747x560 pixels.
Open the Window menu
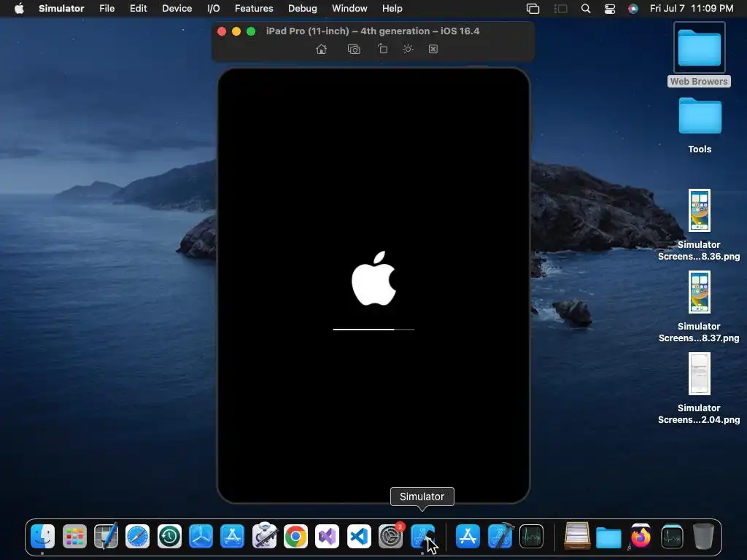click(x=349, y=9)
